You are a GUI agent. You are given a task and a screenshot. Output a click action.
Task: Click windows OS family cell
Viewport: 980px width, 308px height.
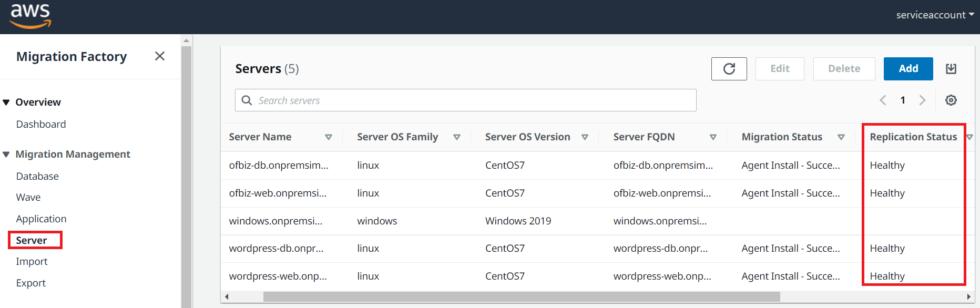click(377, 221)
